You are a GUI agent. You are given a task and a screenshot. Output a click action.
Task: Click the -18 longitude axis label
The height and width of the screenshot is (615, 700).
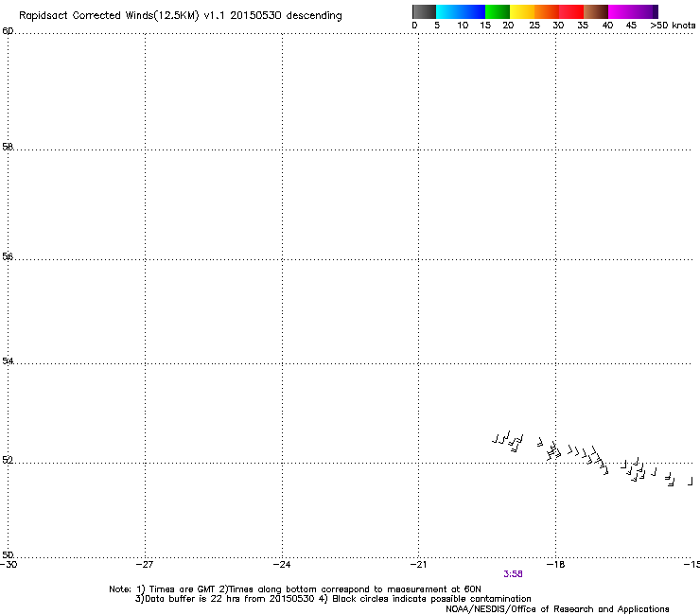[555, 565]
